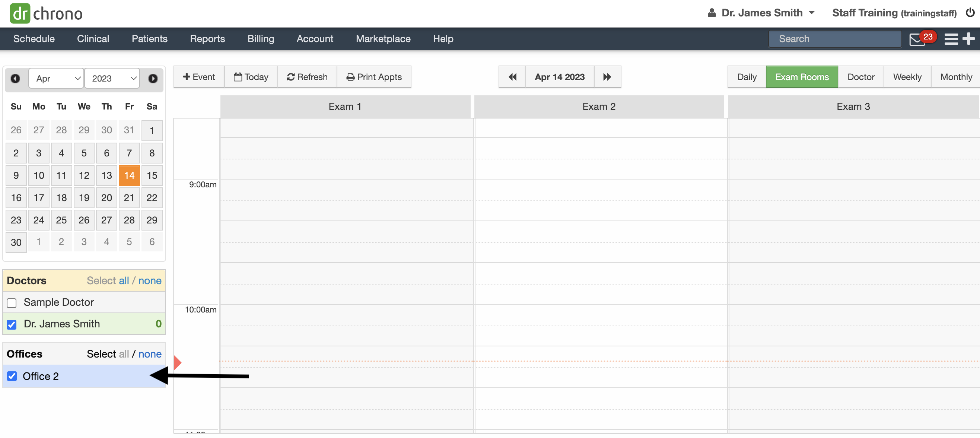
Task: Choose April 19 in mini calendar
Action: pyautogui.click(x=84, y=198)
